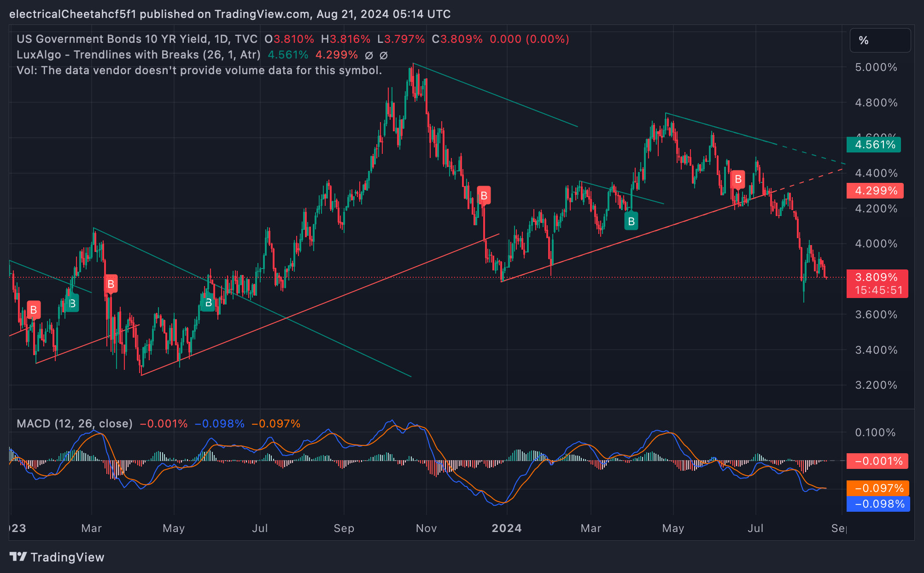Click the blue -0.098% MACD value label
The image size is (924, 573).
coord(878,504)
